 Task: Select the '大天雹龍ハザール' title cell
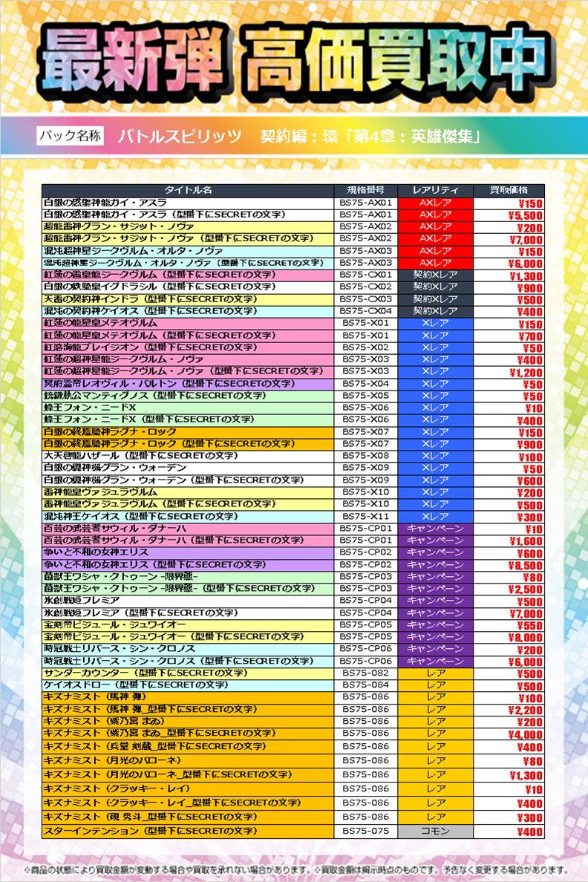(x=187, y=456)
